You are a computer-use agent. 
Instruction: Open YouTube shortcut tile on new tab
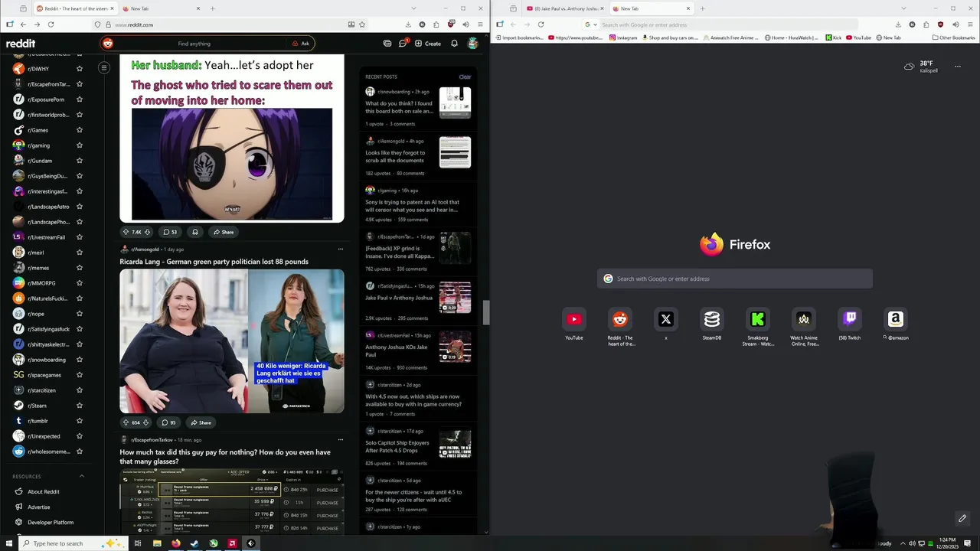point(574,324)
